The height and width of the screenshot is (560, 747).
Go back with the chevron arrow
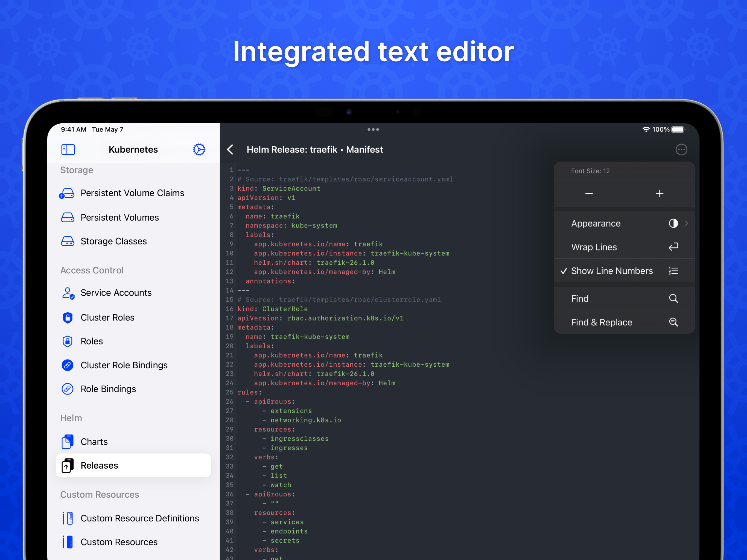230,149
